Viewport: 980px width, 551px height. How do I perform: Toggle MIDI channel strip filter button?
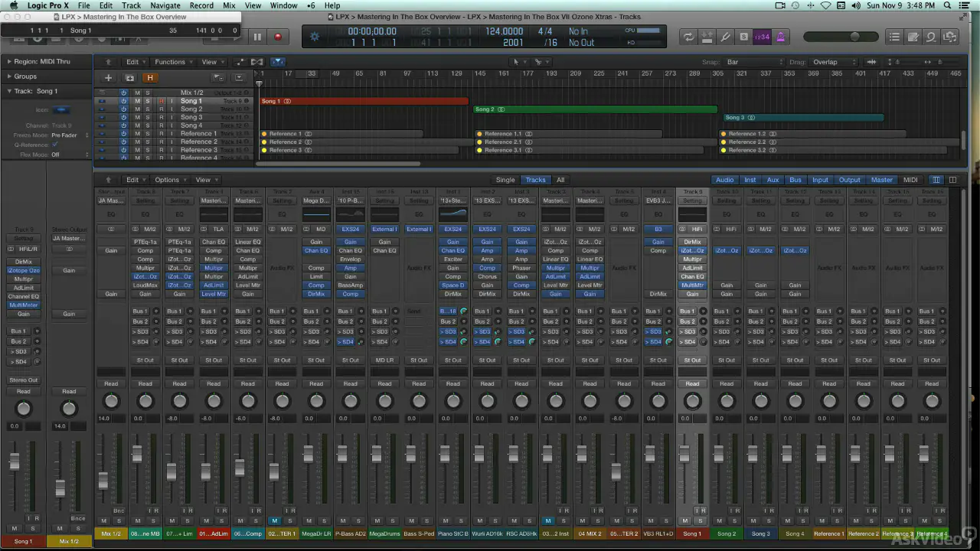(910, 180)
